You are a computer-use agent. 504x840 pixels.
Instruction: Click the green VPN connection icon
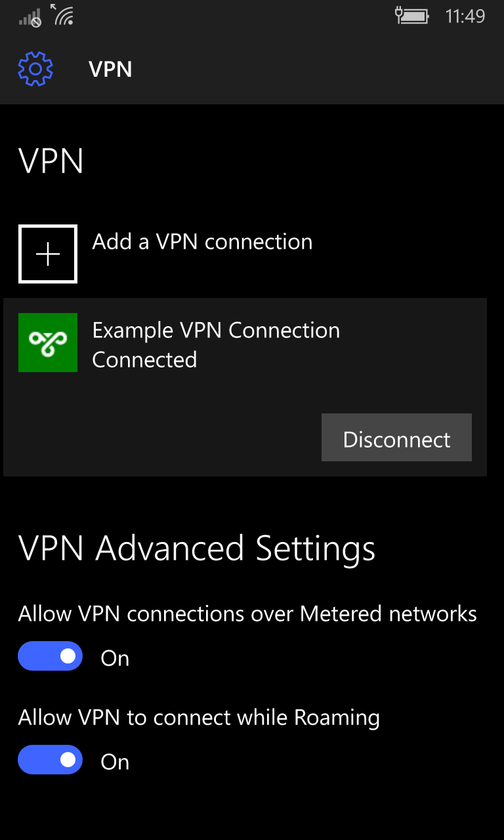pyautogui.click(x=48, y=343)
